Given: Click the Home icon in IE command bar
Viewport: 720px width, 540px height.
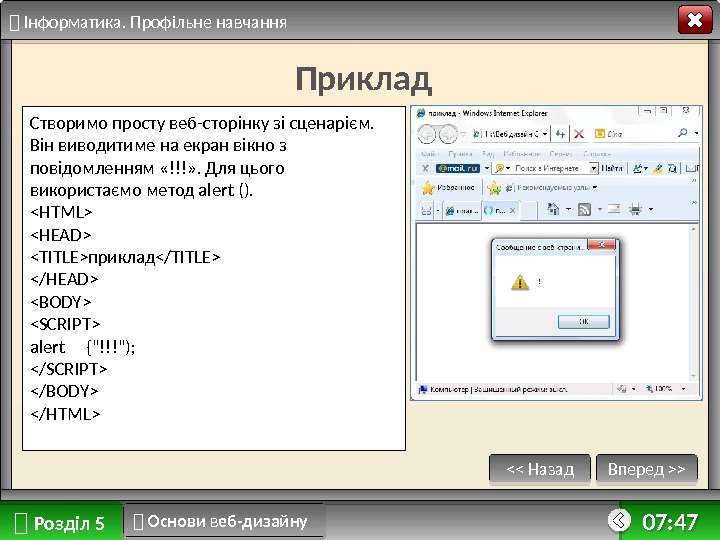Looking at the screenshot, I should tap(553, 209).
